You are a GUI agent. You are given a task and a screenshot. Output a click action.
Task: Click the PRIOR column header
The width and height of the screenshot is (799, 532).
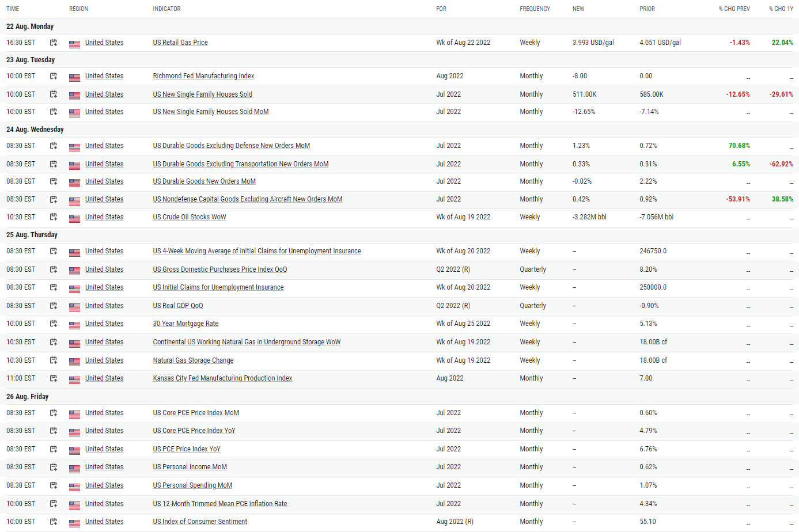click(647, 9)
